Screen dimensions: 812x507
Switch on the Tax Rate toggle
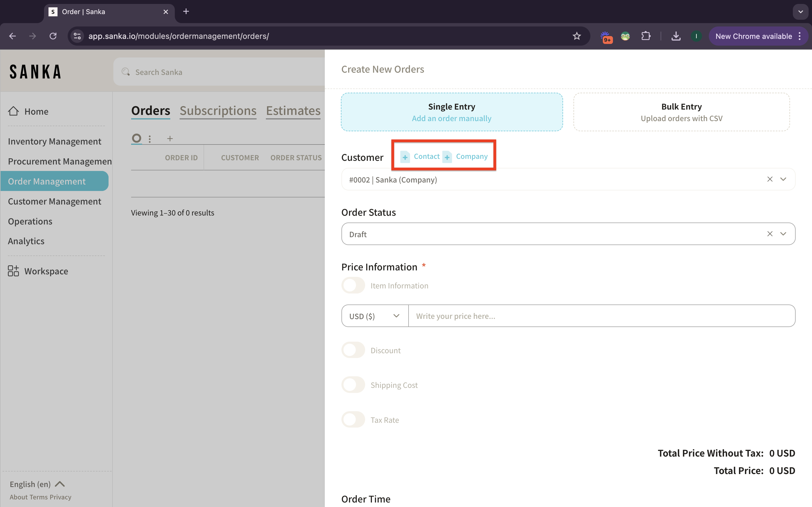[x=353, y=419]
